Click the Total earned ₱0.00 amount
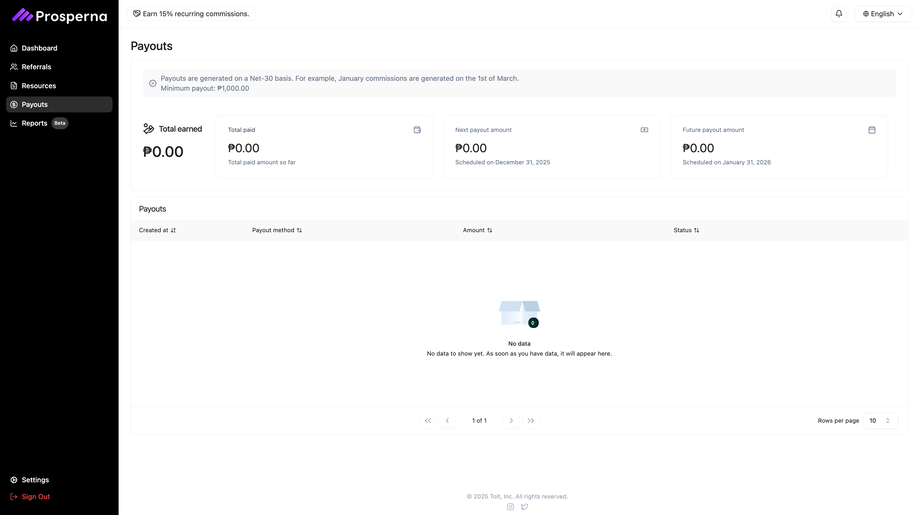This screenshot has width=920, height=515. pyautogui.click(x=163, y=152)
